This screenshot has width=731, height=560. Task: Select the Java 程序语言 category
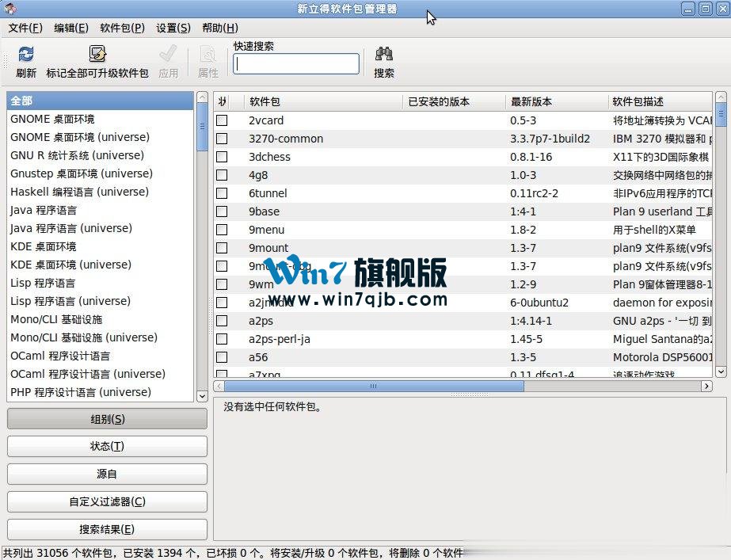pos(101,210)
